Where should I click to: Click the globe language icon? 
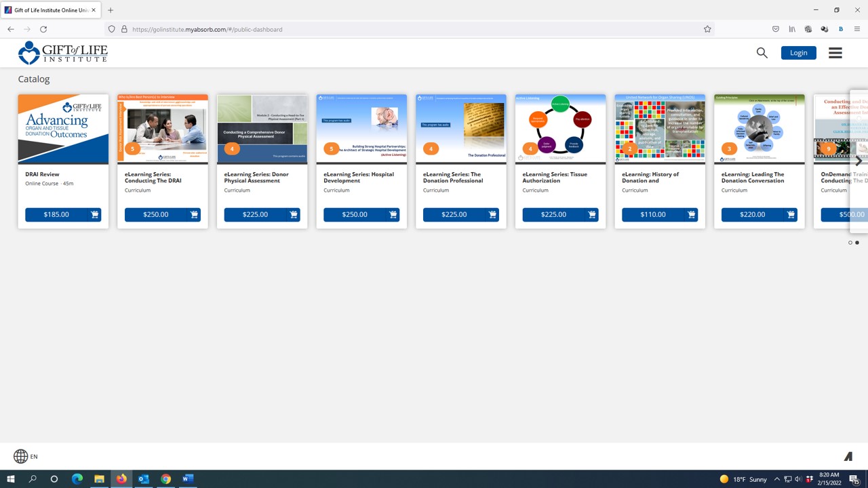pyautogui.click(x=21, y=456)
